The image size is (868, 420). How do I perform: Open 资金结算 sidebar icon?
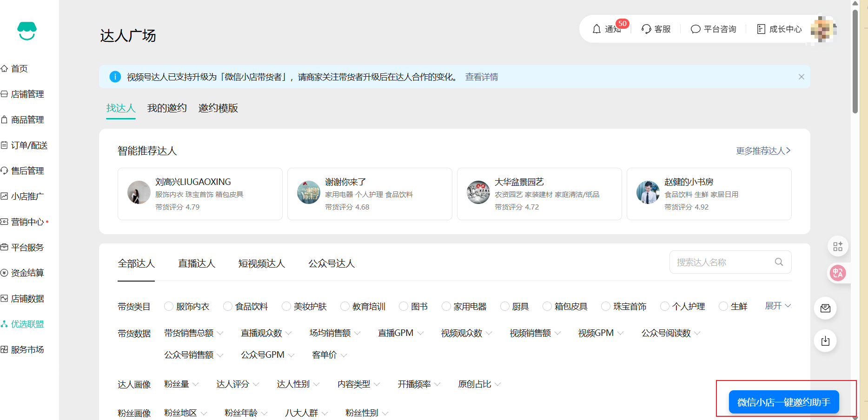(x=4, y=273)
